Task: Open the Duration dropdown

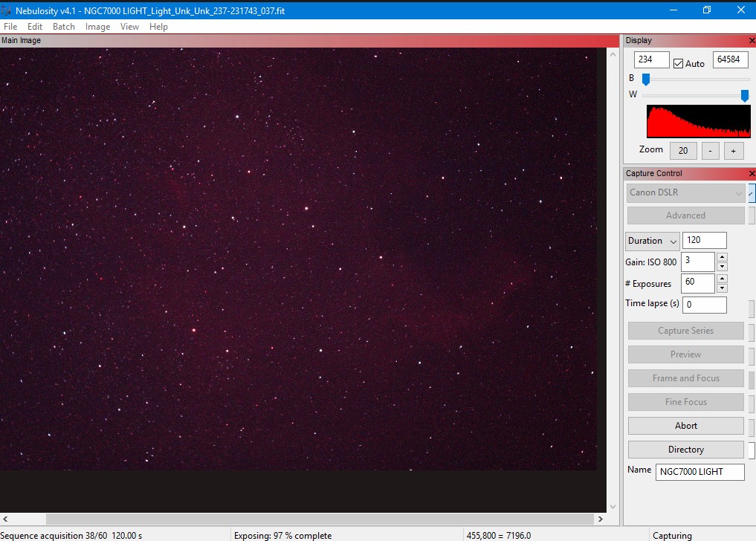Action: pyautogui.click(x=653, y=241)
